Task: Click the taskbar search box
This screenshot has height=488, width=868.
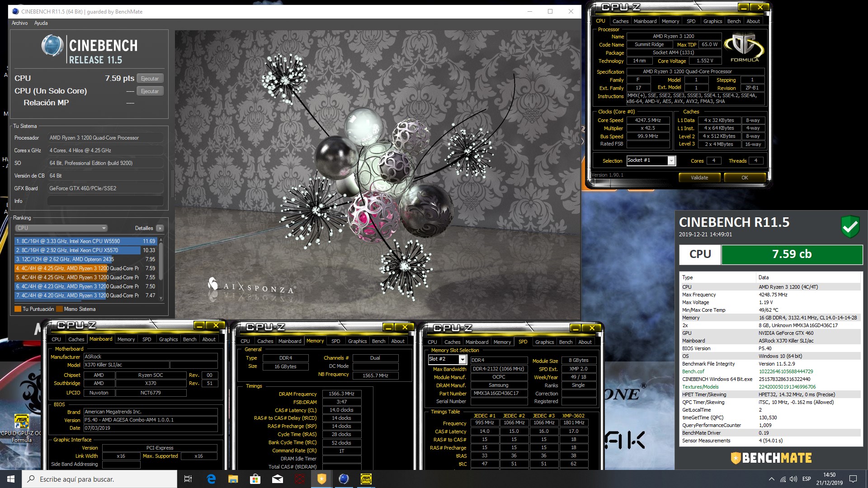Action: (99, 479)
